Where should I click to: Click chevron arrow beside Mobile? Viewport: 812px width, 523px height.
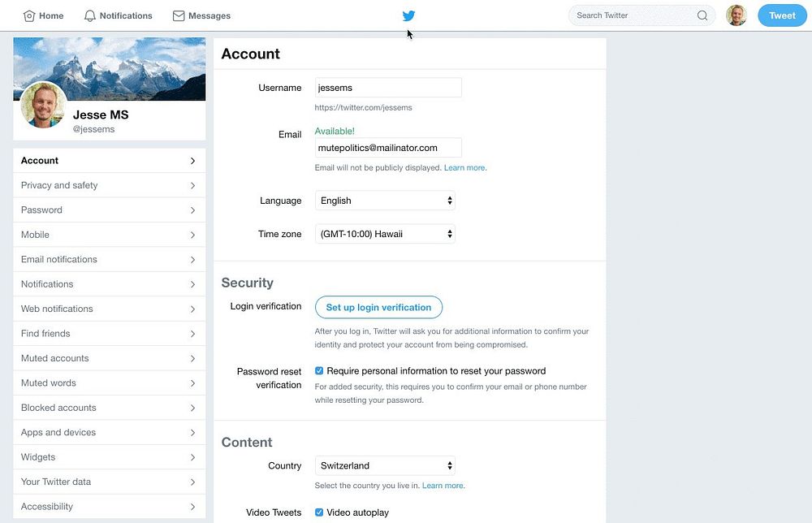click(x=192, y=235)
